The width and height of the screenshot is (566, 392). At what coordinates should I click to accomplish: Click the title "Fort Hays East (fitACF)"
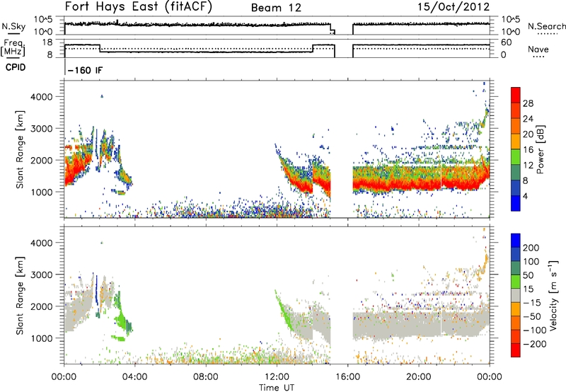click(x=138, y=6)
